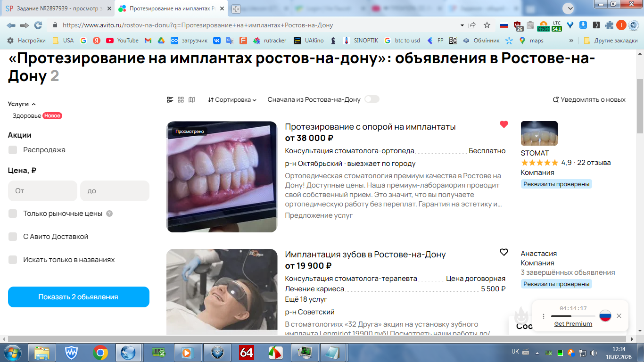
Task: Open the Другие закладки bookmarks folder
Action: (x=611, y=41)
